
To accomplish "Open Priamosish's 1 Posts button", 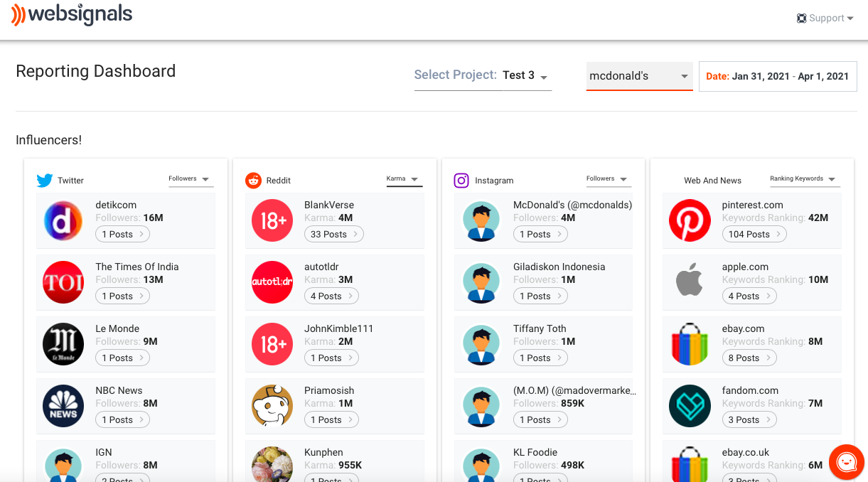I will tap(331, 419).
